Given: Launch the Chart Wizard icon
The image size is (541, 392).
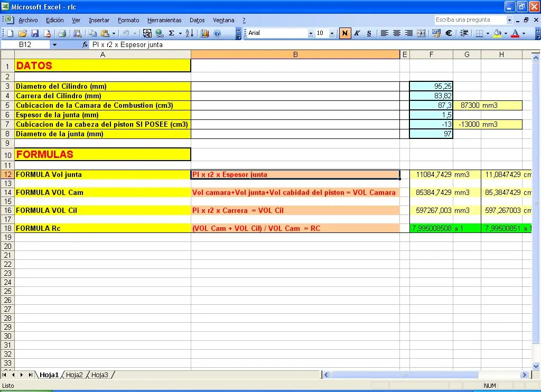Looking at the screenshot, I should [205, 33].
